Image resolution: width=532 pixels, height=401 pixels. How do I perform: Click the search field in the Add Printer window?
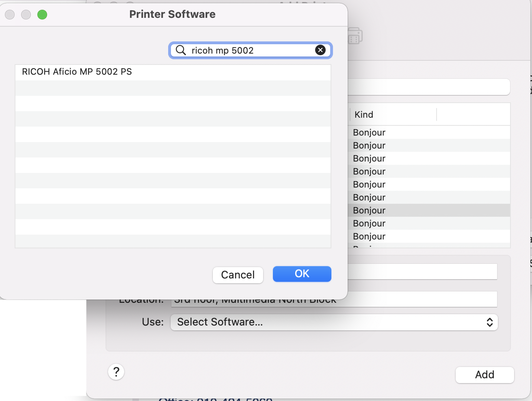[x=429, y=87]
